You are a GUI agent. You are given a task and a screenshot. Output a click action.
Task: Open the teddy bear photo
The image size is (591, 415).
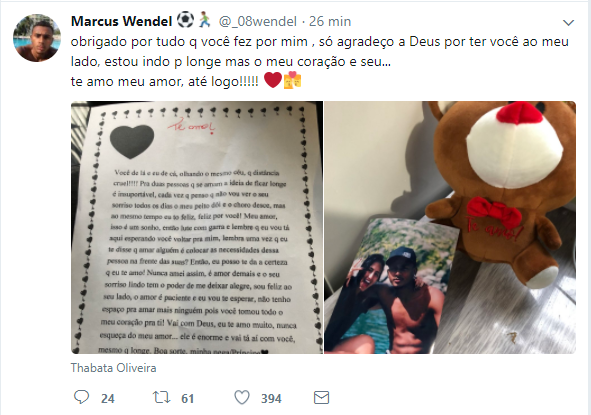(x=450, y=227)
